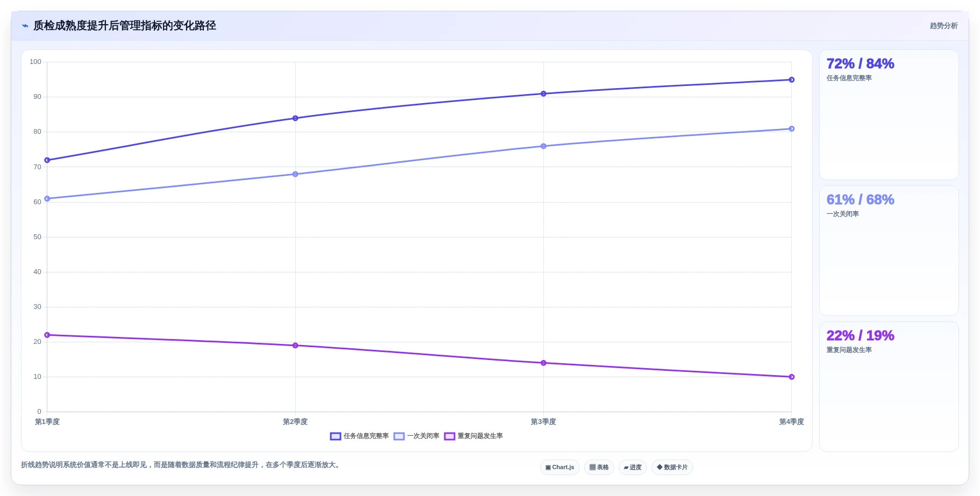Hide the 重复问题发生率 series via legend

pos(450,436)
